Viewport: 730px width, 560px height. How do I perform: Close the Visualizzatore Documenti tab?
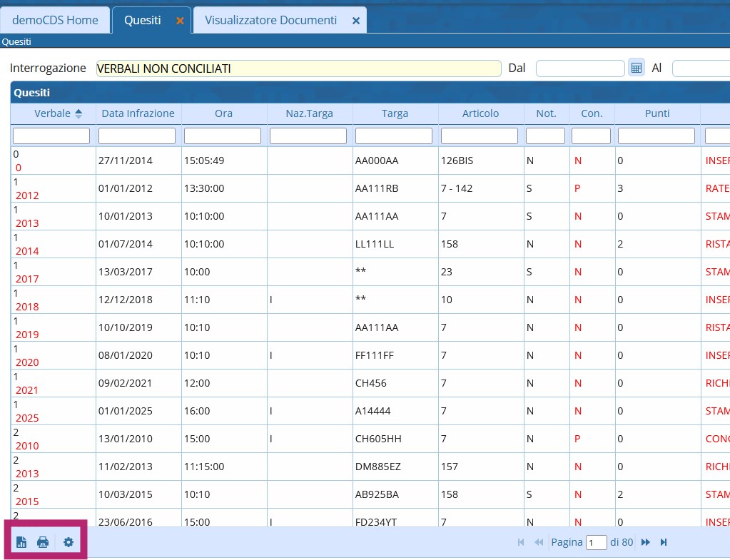point(356,21)
